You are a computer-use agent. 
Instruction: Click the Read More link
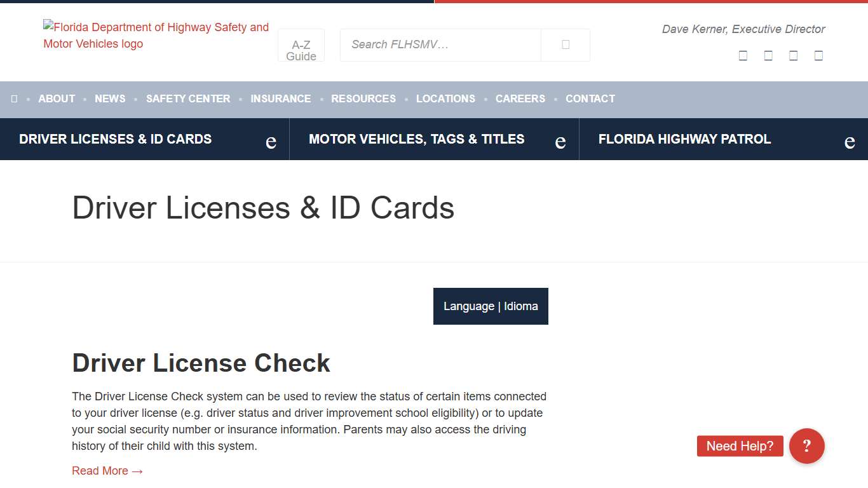(x=107, y=471)
